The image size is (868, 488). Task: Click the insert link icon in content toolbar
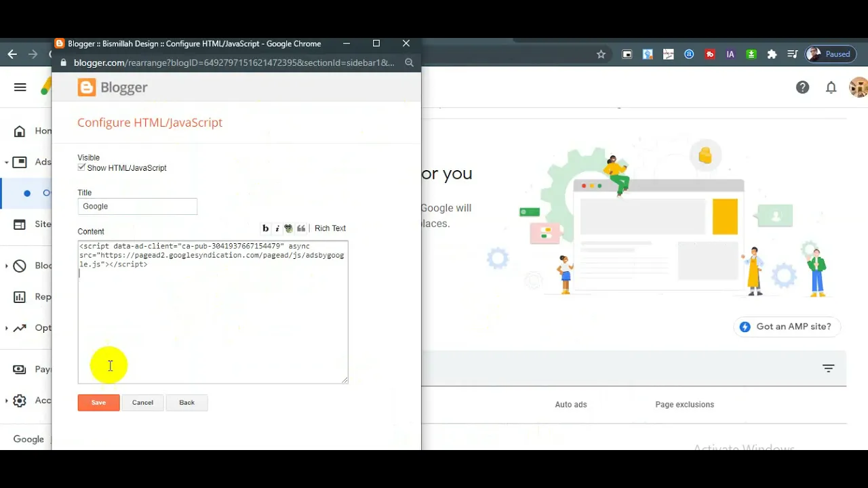click(288, 228)
